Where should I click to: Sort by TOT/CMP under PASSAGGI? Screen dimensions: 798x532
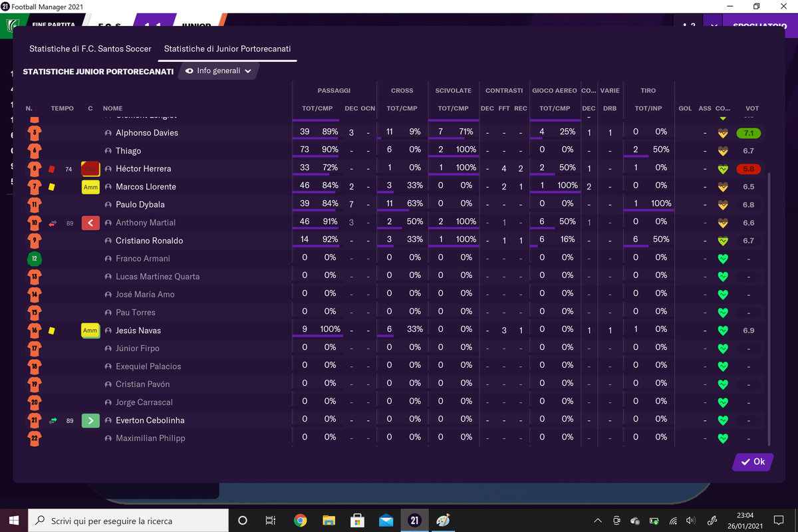pos(318,108)
